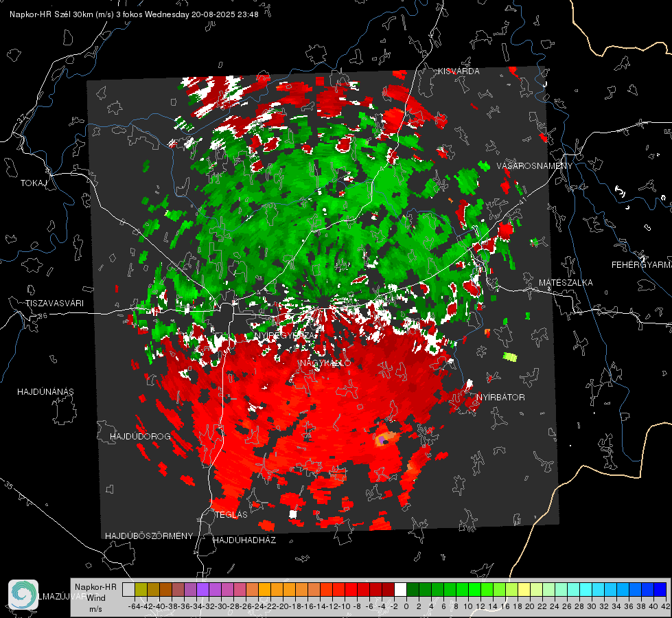Viewport: 672px width, 618px height.
Task: Click the NAGYKÁLLÓ town label
Action: [x=325, y=363]
